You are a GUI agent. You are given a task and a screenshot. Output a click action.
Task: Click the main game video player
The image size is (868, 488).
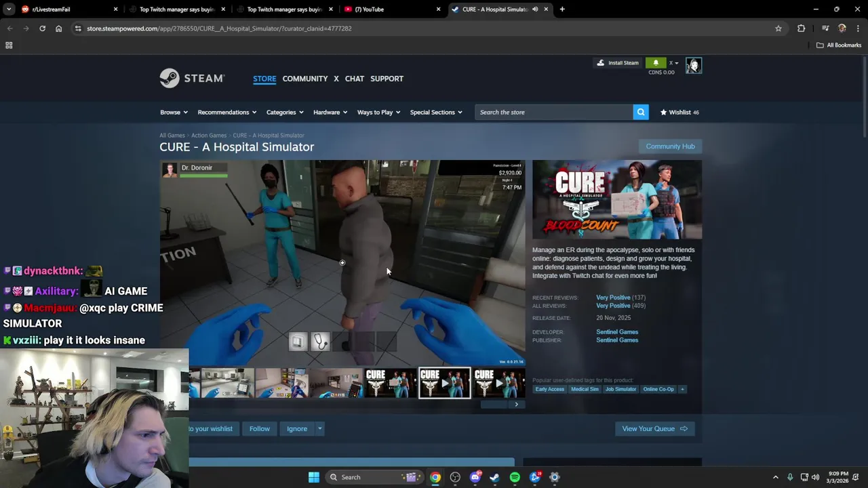coord(342,263)
